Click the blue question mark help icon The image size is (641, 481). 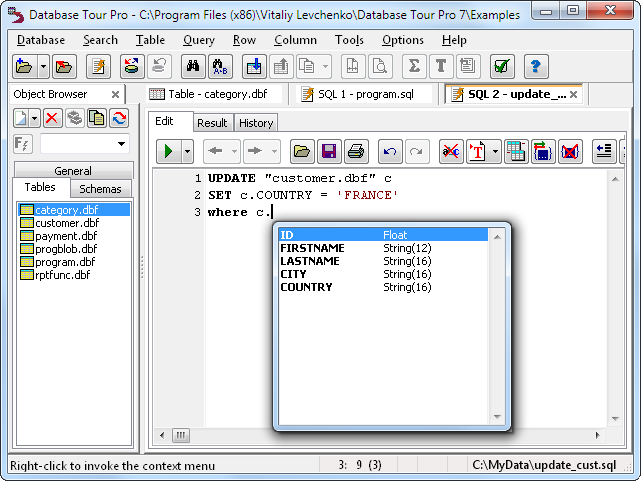click(536, 66)
